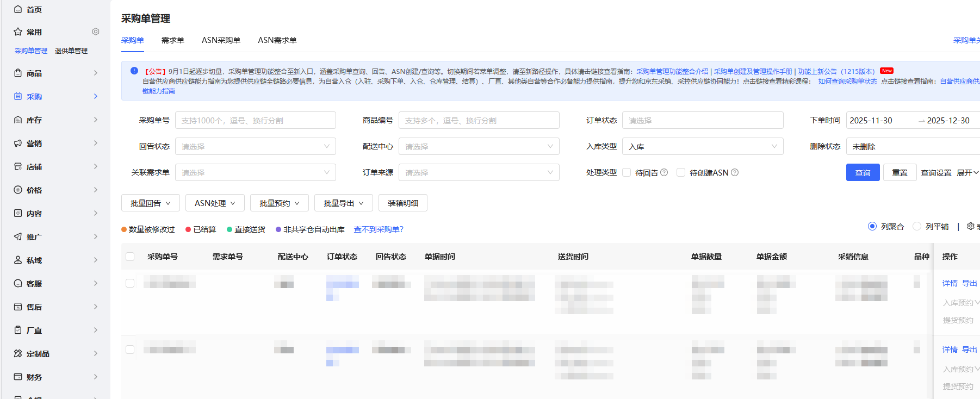
Task: Check the 待创建ASN checkbox
Action: tap(681, 172)
